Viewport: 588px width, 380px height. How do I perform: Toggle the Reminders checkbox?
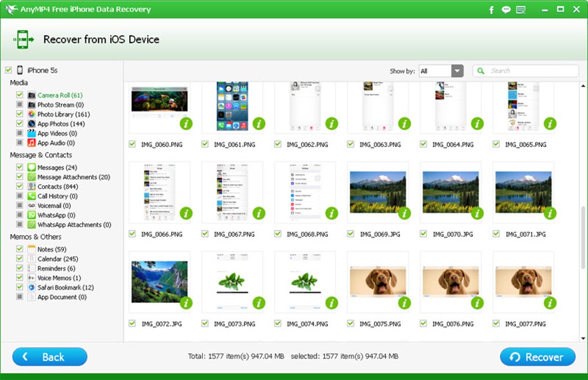tap(20, 268)
